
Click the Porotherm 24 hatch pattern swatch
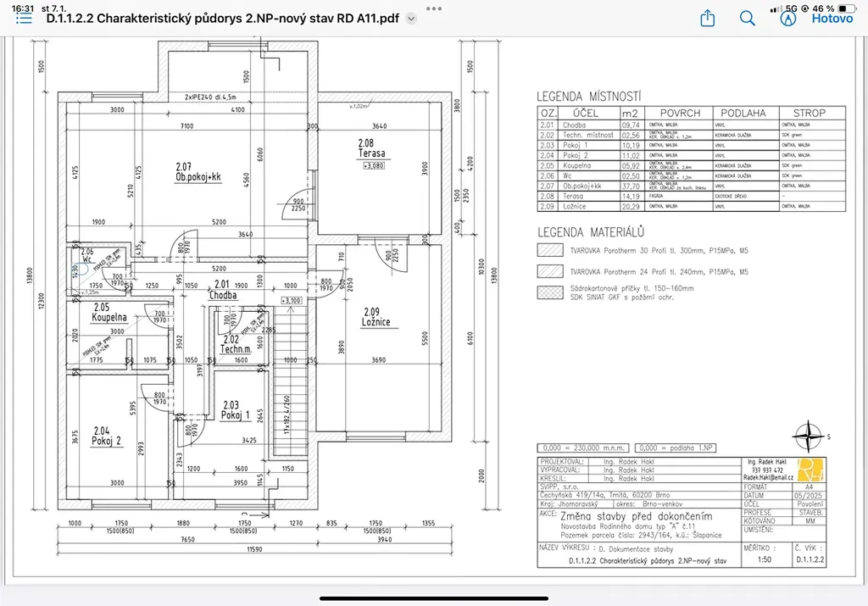point(550,271)
